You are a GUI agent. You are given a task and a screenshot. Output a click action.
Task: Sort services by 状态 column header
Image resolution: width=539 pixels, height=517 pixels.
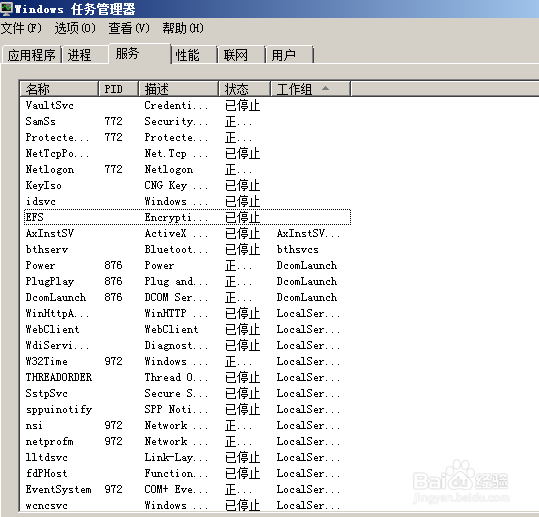[x=244, y=89]
